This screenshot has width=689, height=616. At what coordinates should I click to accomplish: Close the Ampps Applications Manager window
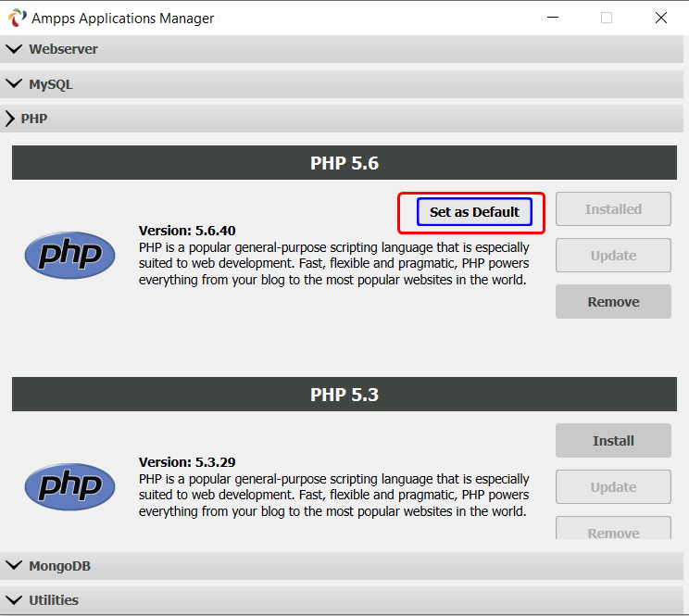point(661,18)
